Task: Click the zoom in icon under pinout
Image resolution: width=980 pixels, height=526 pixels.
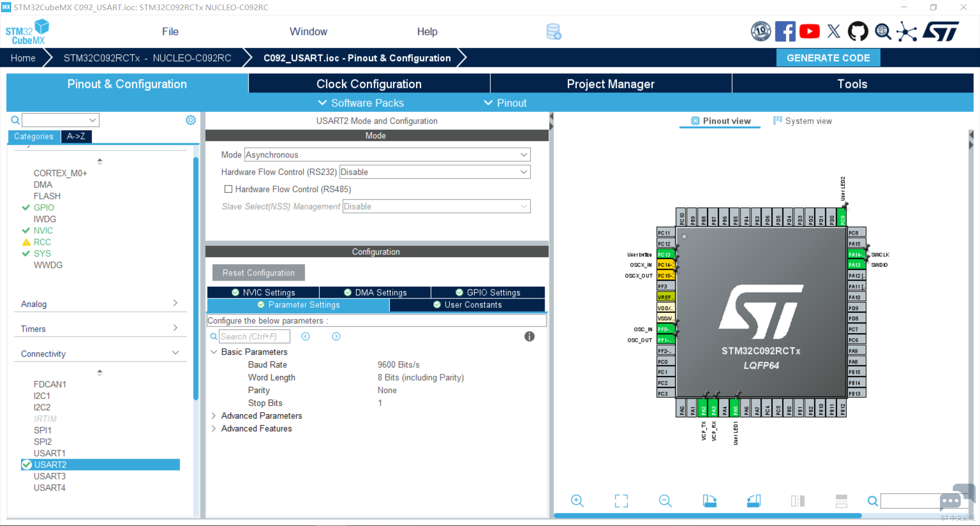Action: (x=577, y=501)
